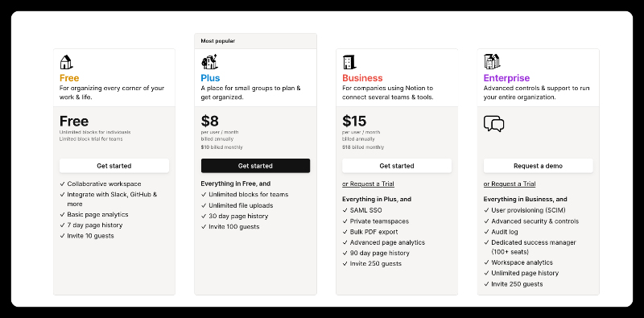Click User provisioning (SCIM) feature item
This screenshot has width=644, height=318.
click(529, 210)
